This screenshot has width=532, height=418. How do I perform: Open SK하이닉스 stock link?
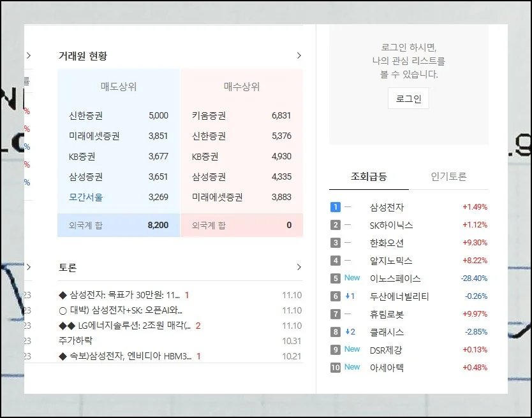pos(391,225)
